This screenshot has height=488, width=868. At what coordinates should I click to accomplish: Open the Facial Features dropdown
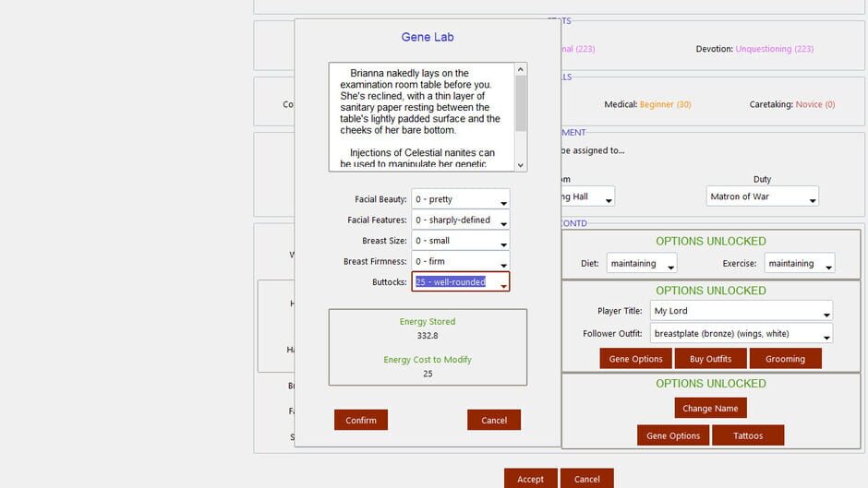460,220
